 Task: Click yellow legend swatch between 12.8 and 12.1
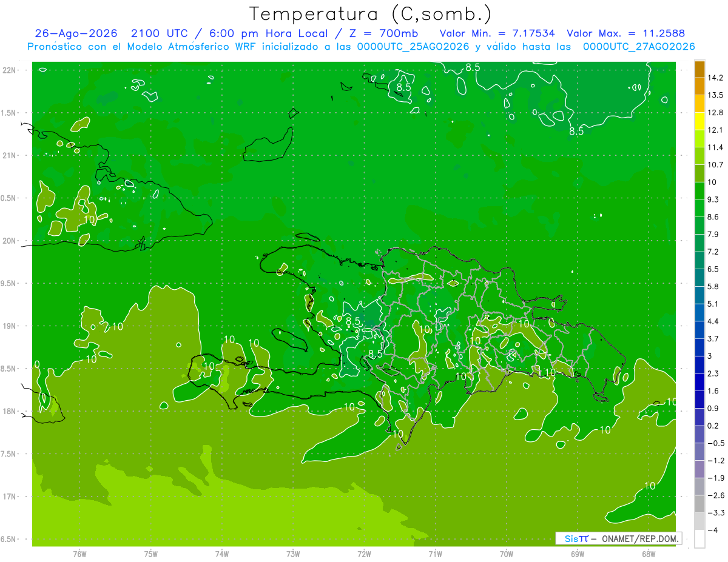tap(699, 121)
